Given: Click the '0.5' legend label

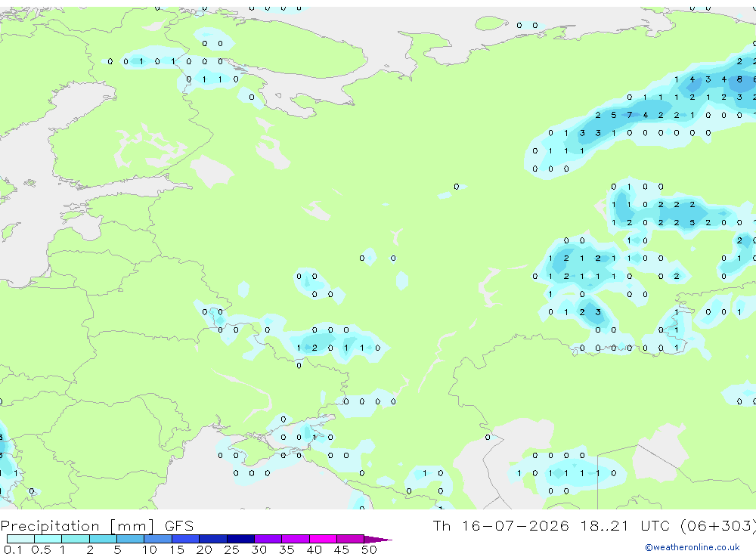Looking at the screenshot, I should (41, 549).
